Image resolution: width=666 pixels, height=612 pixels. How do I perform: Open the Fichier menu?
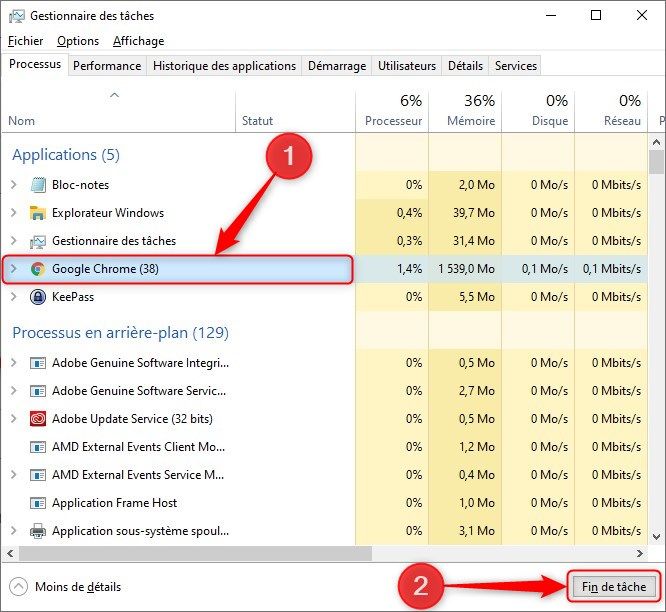point(25,41)
